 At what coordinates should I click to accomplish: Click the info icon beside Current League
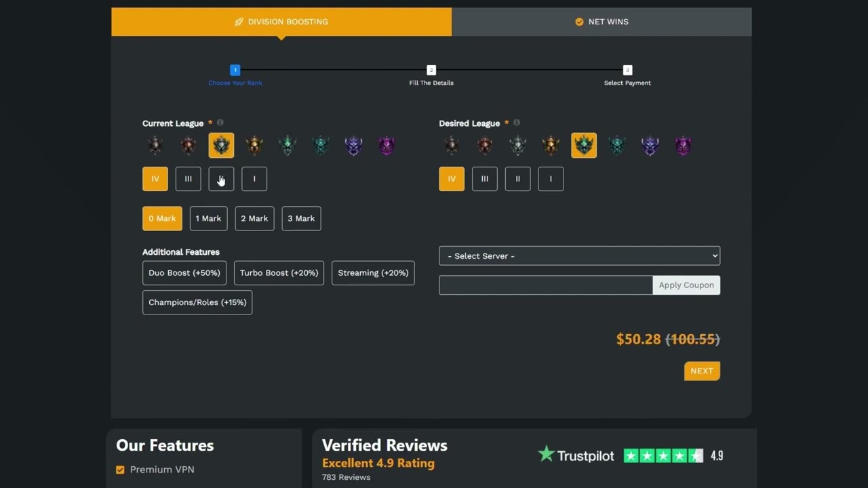click(x=220, y=123)
